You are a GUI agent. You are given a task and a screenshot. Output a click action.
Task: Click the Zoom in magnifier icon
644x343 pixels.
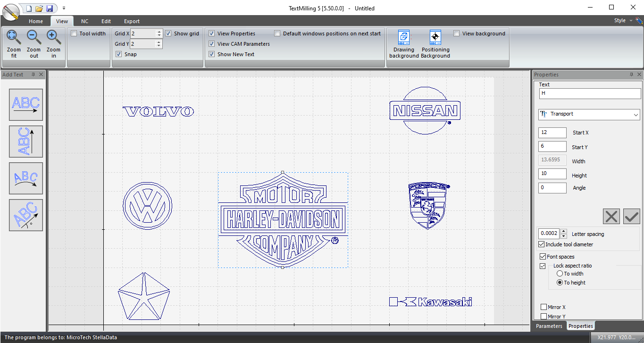pos(53,37)
